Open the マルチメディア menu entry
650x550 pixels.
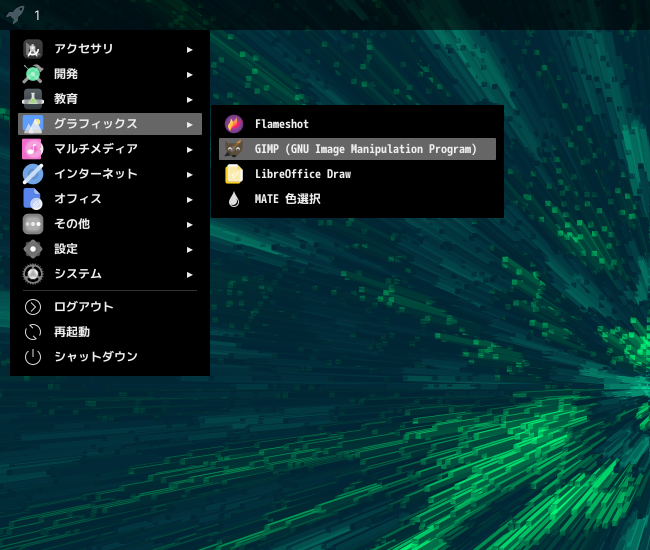pos(110,149)
